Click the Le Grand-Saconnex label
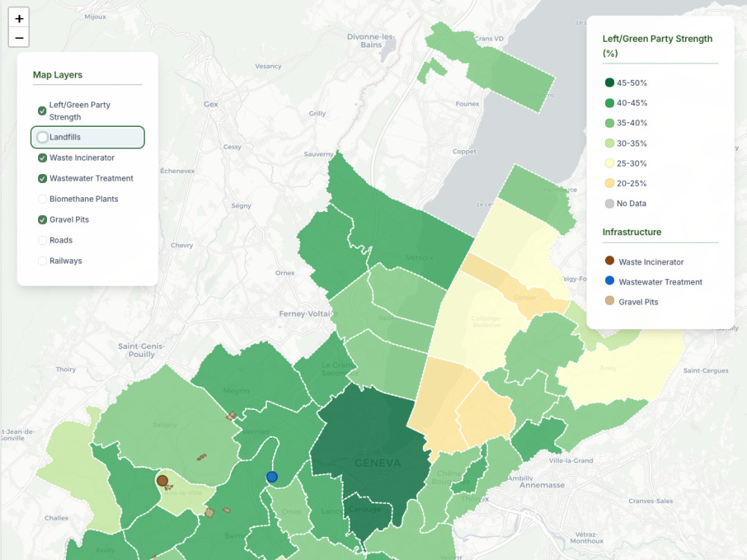Image resolution: width=747 pixels, height=560 pixels. [339, 369]
